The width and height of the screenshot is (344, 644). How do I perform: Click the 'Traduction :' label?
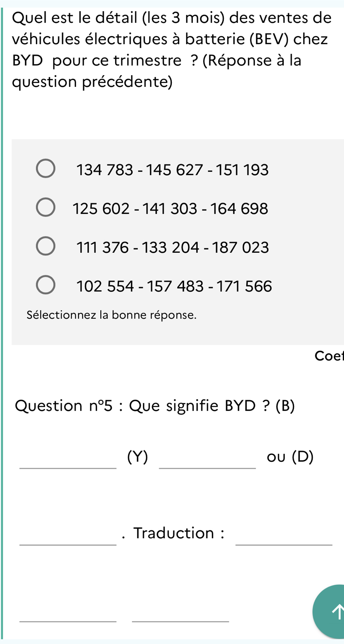point(179,533)
